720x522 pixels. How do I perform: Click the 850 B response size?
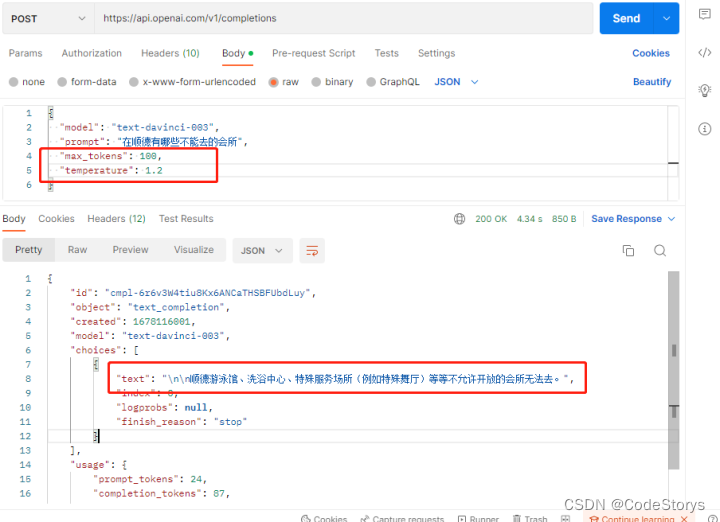[564, 219]
